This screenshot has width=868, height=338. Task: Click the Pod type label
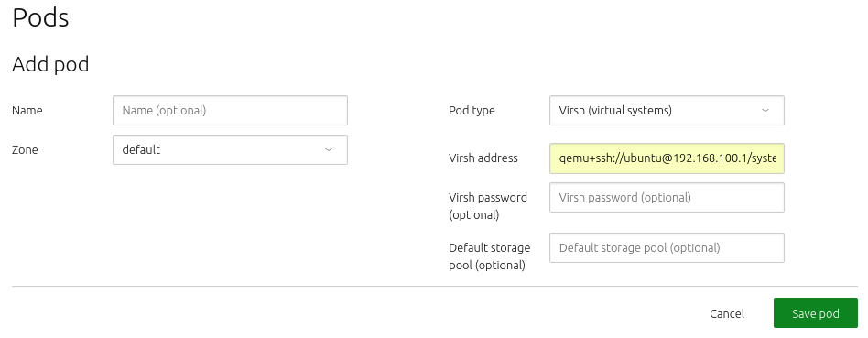[x=472, y=110]
